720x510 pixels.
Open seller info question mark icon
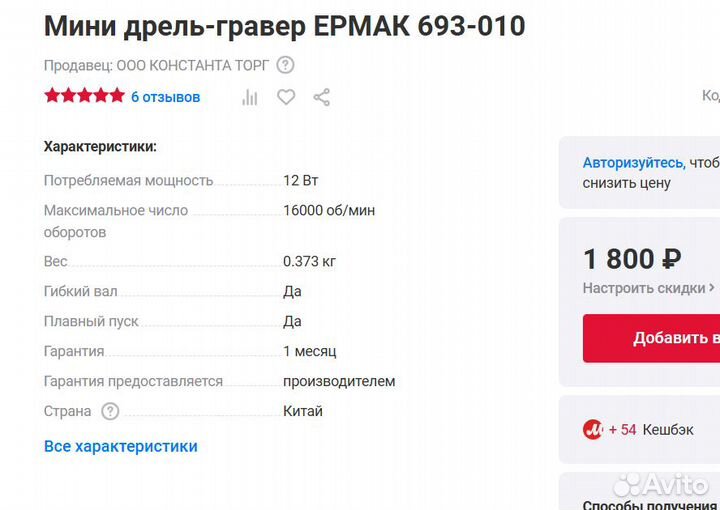pyautogui.click(x=285, y=65)
